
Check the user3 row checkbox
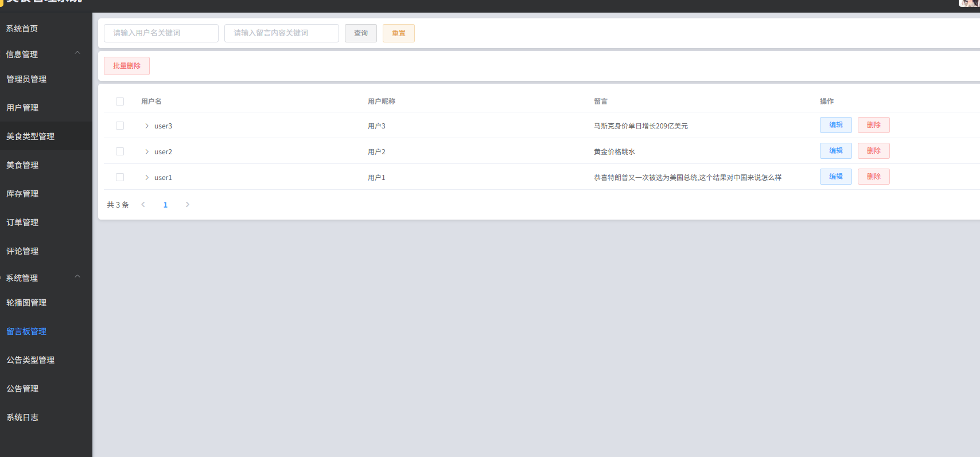coord(120,126)
